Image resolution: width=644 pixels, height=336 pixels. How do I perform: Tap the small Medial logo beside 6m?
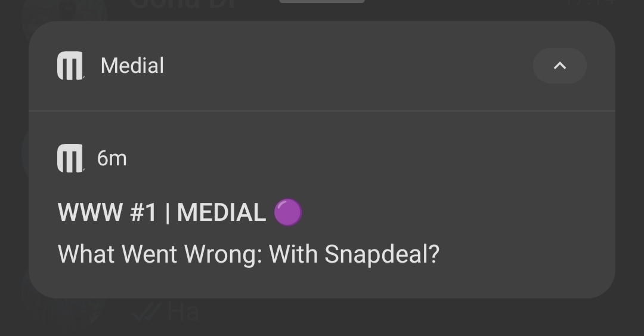click(x=70, y=159)
